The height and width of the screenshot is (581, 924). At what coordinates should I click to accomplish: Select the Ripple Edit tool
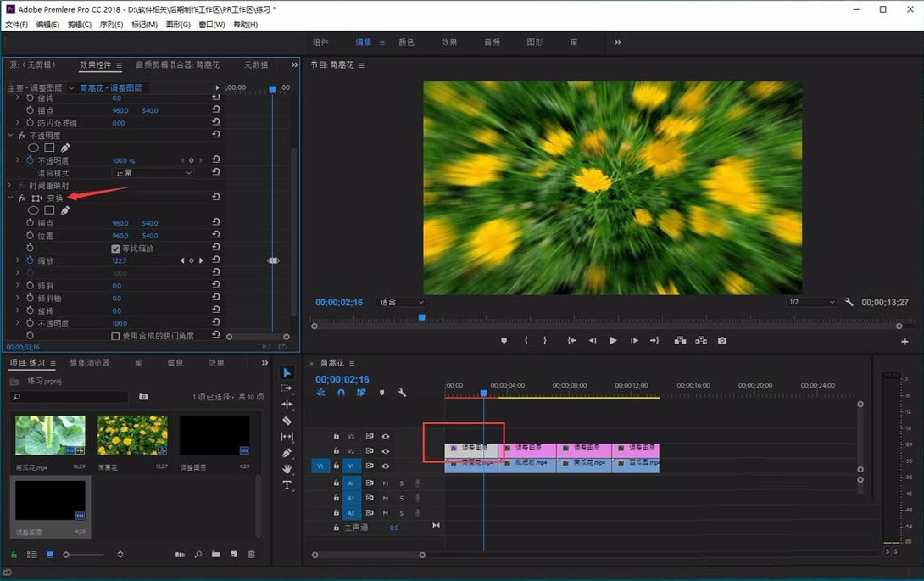[287, 405]
